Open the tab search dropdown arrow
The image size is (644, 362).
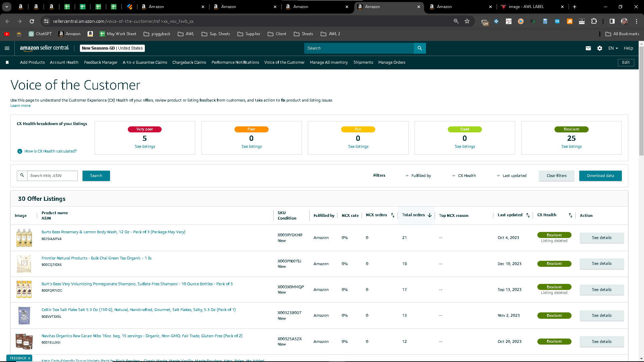tap(7, 7)
